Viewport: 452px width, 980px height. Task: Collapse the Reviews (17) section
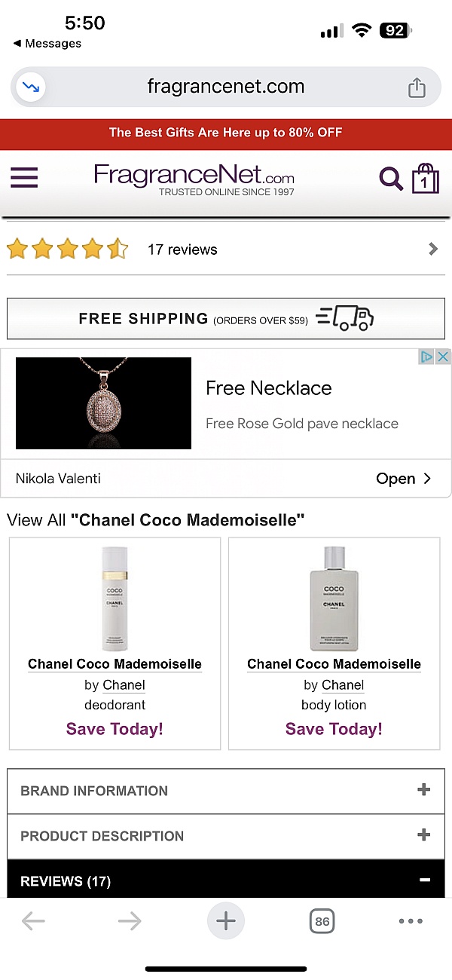pos(425,880)
